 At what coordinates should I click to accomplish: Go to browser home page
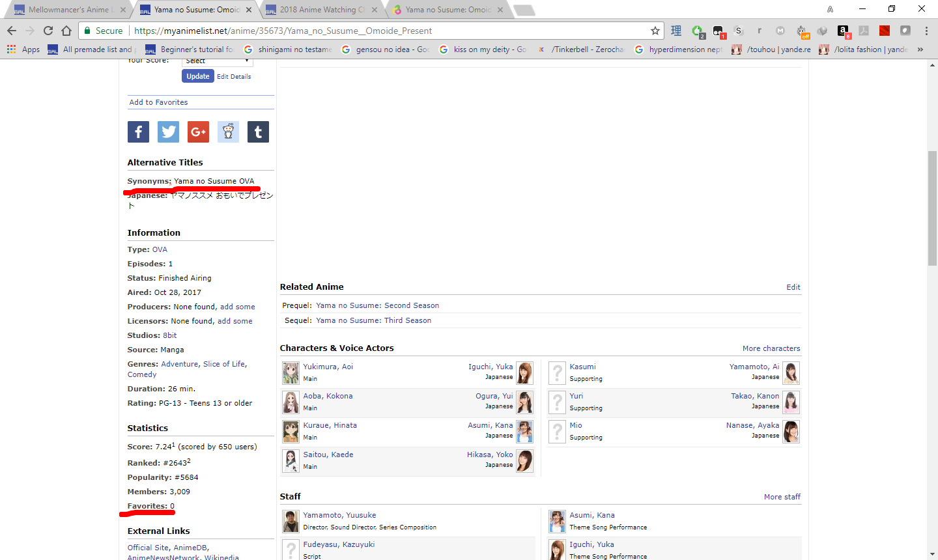[66, 31]
